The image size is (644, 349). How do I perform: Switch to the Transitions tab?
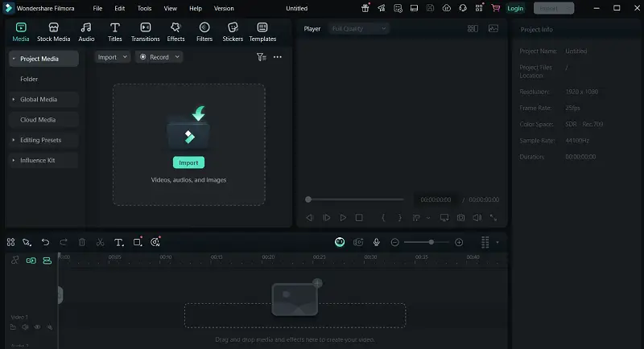click(145, 32)
